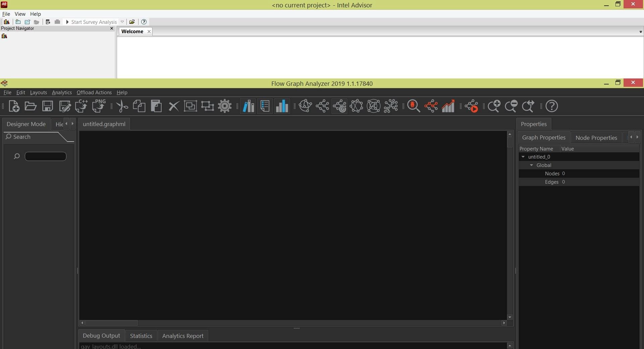The width and height of the screenshot is (644, 349).
Task: Move left-panel tabs with the left arrow
Action: (66, 124)
